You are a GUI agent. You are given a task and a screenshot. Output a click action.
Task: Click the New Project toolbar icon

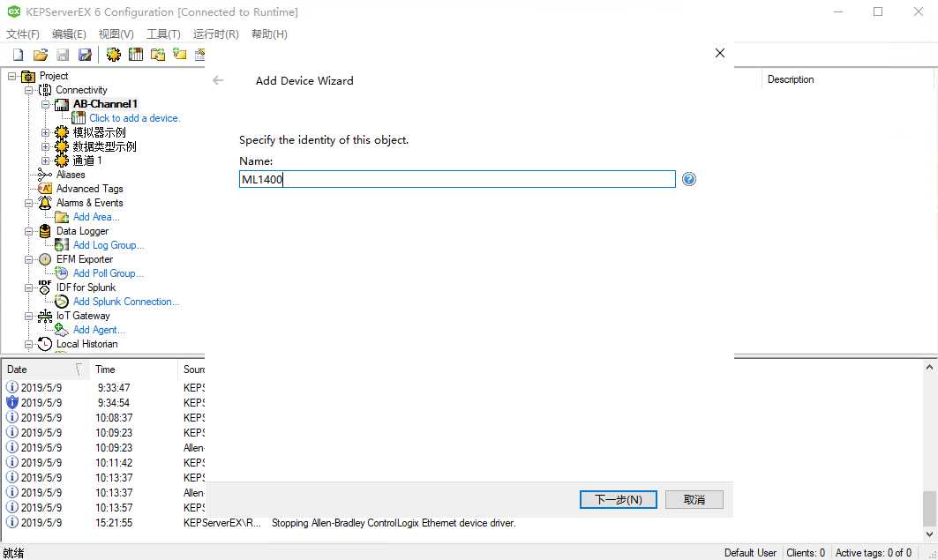point(18,55)
